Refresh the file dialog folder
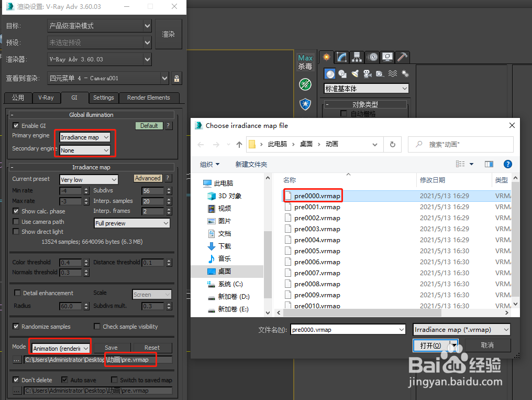 coord(393,144)
